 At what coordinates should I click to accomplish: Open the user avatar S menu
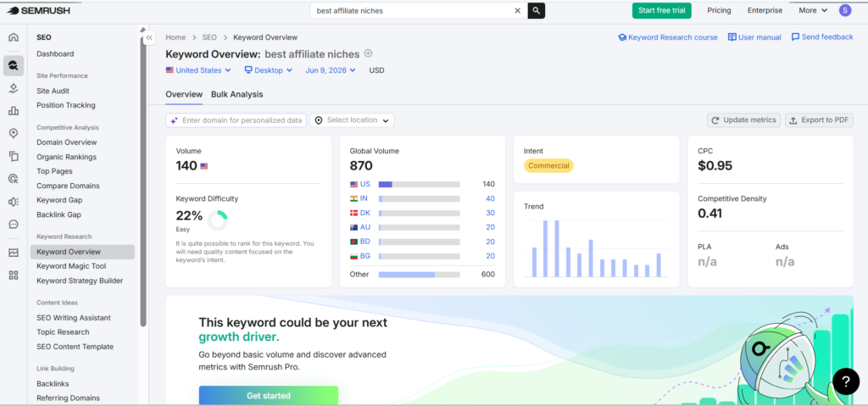(x=845, y=10)
